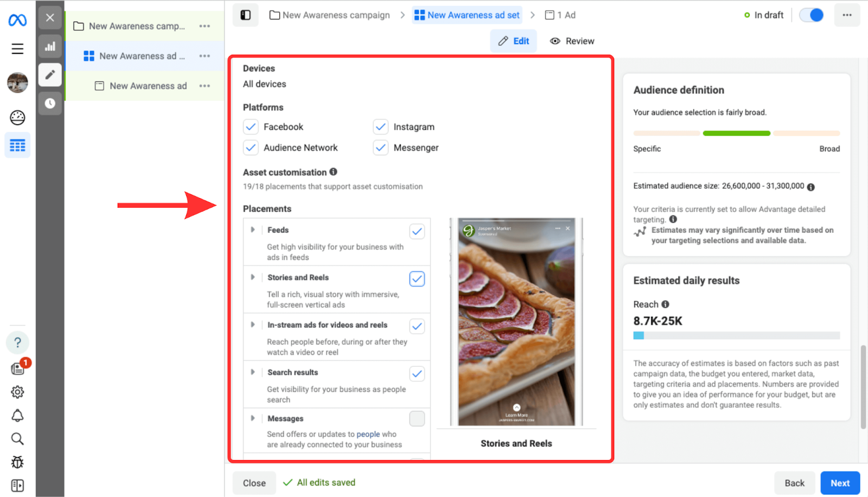The width and height of the screenshot is (868, 497).
Task: Select the pencil edit icon in sidebar
Action: click(x=50, y=74)
